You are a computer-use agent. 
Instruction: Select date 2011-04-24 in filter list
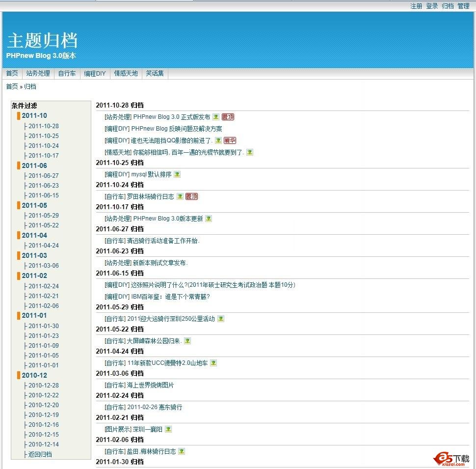44,245
